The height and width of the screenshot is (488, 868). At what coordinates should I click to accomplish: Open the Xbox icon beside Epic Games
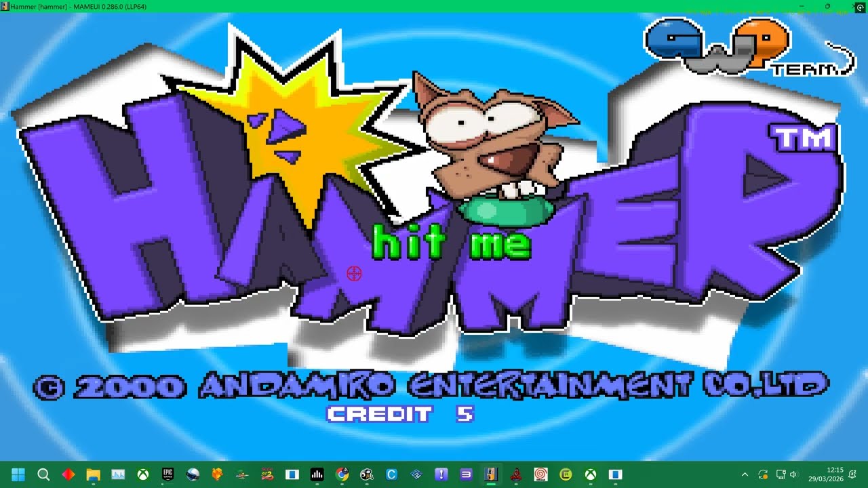pos(143,474)
